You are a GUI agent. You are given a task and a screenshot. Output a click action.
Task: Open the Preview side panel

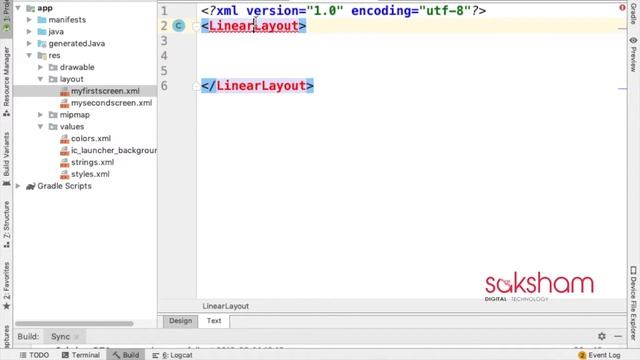click(x=633, y=54)
